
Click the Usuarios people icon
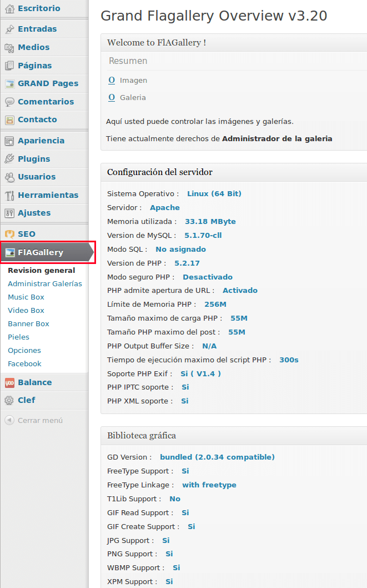tap(9, 177)
